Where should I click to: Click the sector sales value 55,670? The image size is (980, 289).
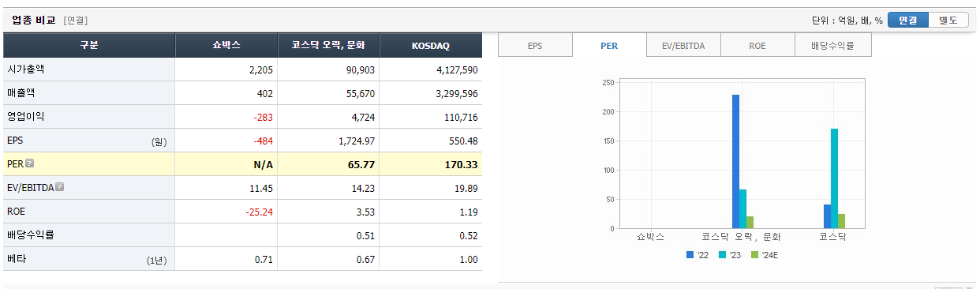[360, 94]
